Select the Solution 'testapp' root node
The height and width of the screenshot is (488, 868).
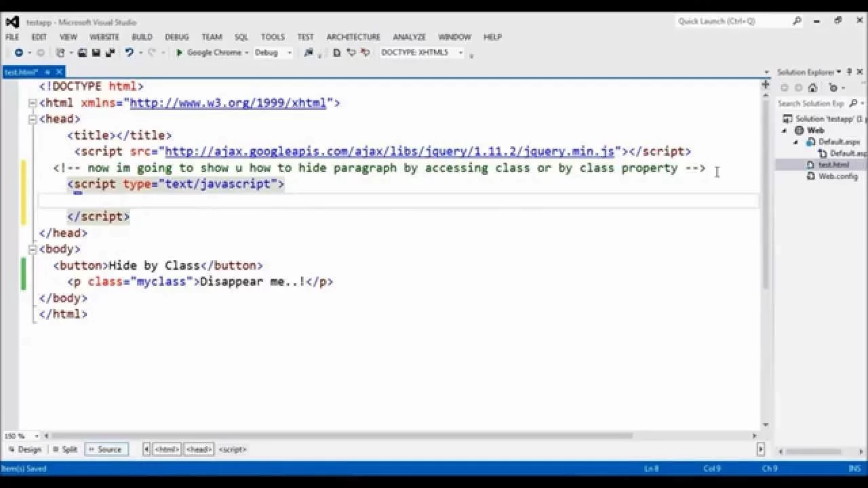[823, 119]
